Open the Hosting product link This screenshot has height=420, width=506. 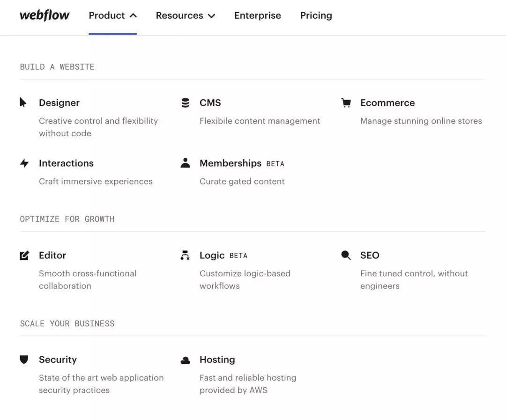click(x=217, y=360)
